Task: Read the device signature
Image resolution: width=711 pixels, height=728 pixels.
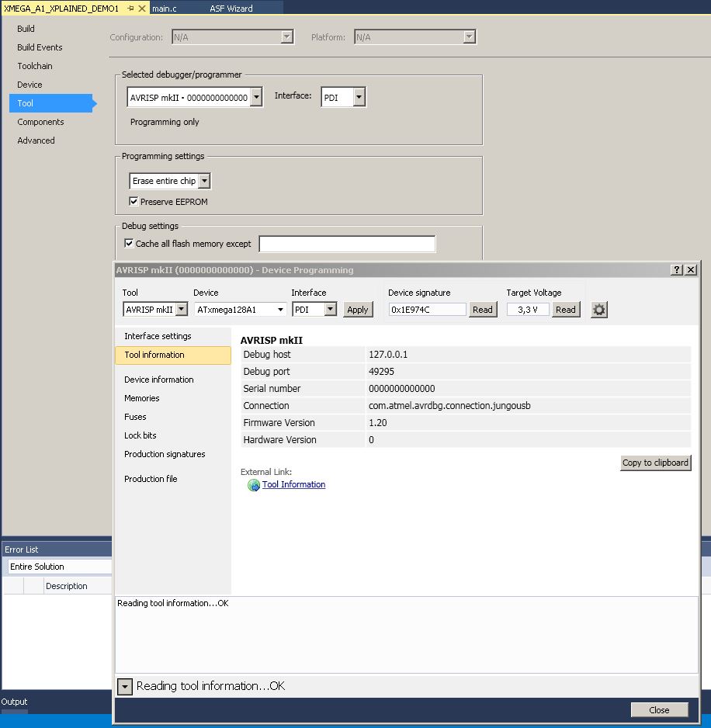Action: pos(483,310)
